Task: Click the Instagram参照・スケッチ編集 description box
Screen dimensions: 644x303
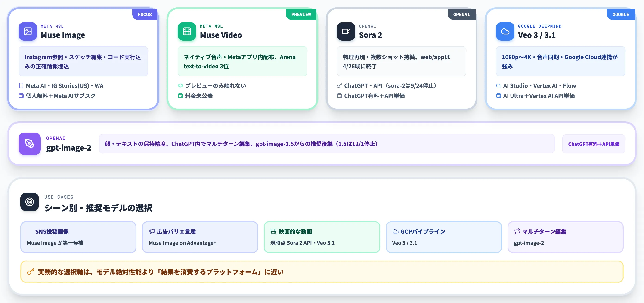Action: [x=83, y=61]
